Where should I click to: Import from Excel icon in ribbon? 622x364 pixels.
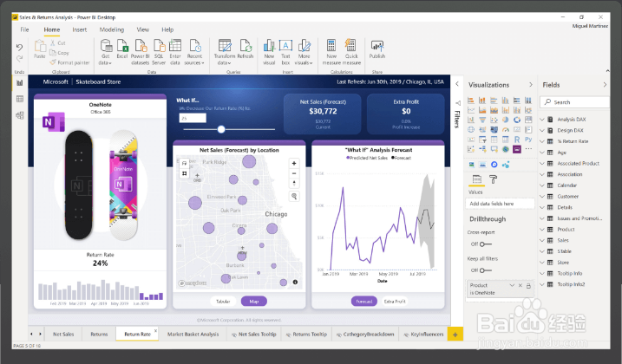122,46
